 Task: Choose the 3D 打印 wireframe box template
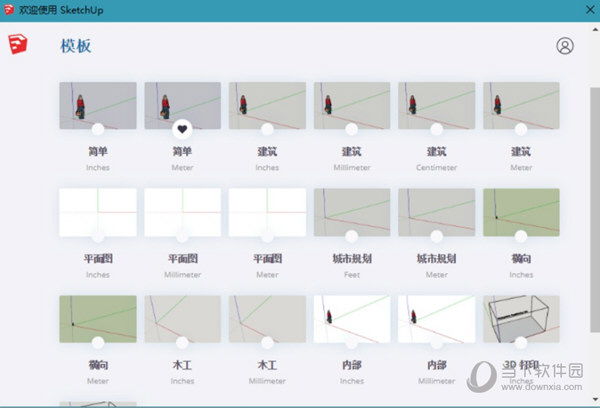click(520, 318)
